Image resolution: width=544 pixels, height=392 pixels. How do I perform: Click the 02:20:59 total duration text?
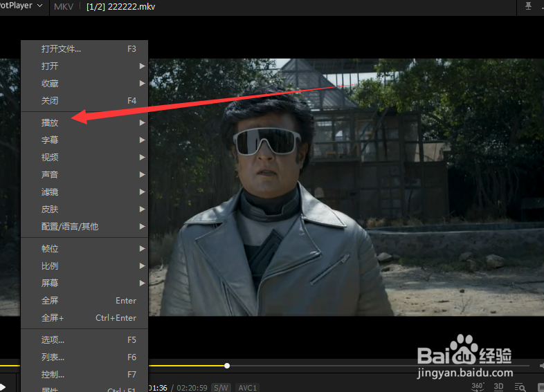192,388
